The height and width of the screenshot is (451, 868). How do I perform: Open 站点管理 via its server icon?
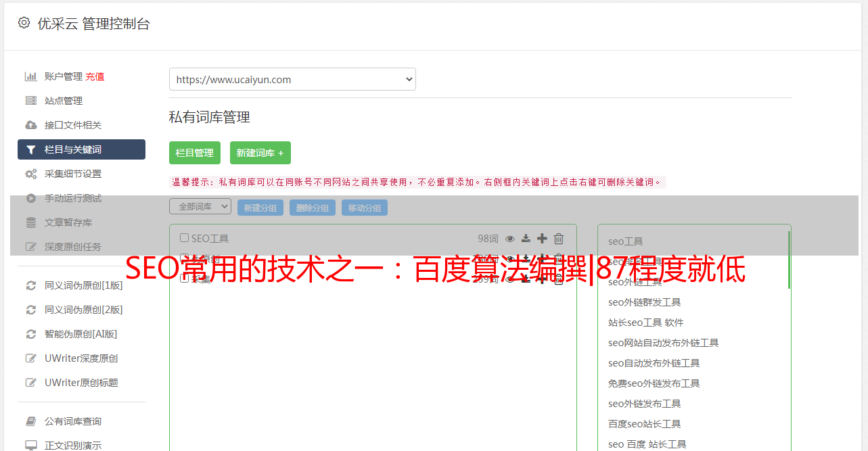(x=31, y=101)
